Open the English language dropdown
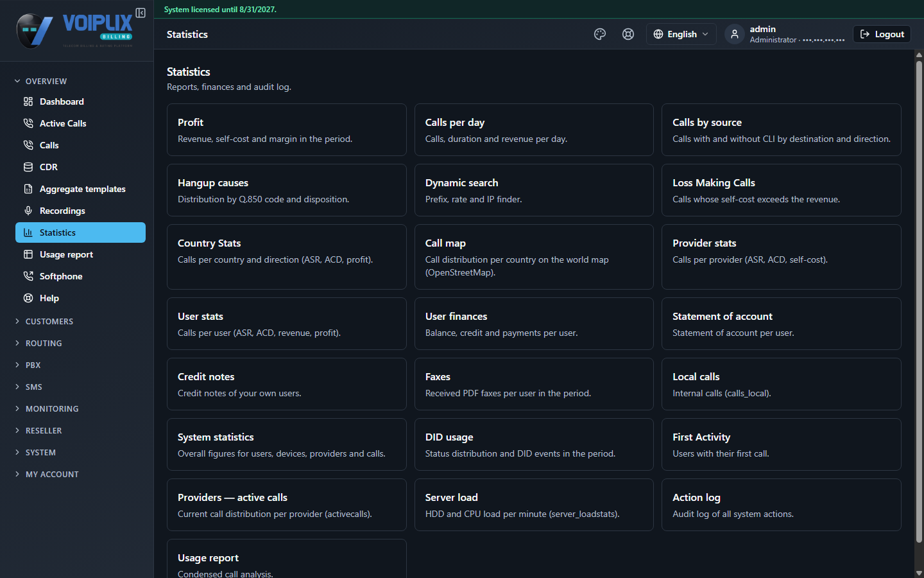This screenshot has height=578, width=924. 681,34
